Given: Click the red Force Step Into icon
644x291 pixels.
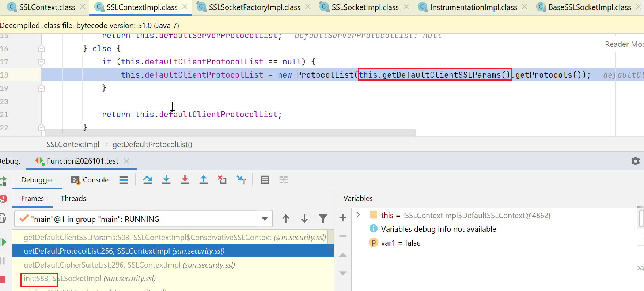Looking at the screenshot, I should pyautogui.click(x=185, y=180).
